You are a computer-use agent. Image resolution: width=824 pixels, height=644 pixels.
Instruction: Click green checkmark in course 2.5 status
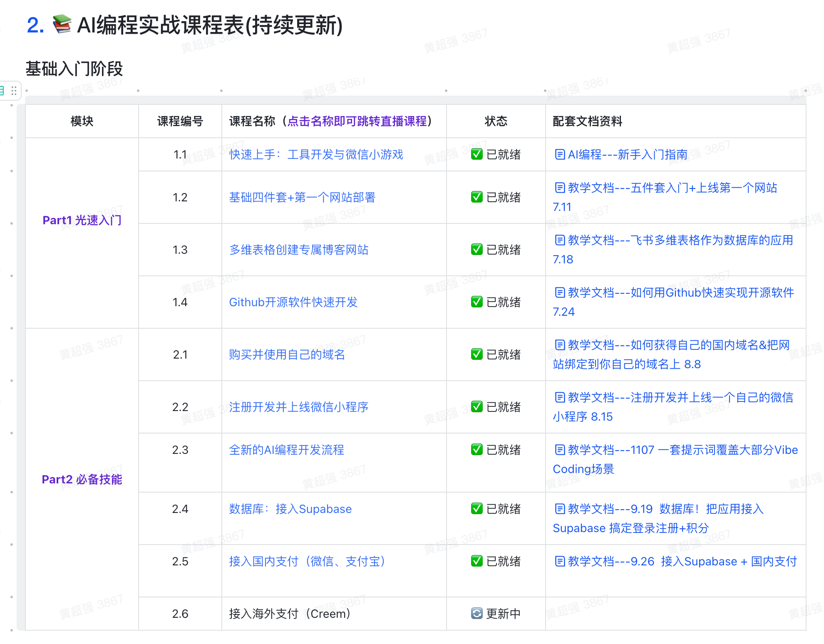click(x=477, y=561)
